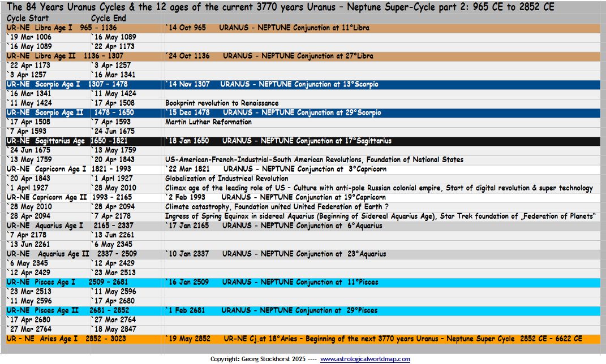Select the 'UR-NE Scorpio Age II 1478 - 1650' row
Screen dimensions: 606x364
(303, 112)
